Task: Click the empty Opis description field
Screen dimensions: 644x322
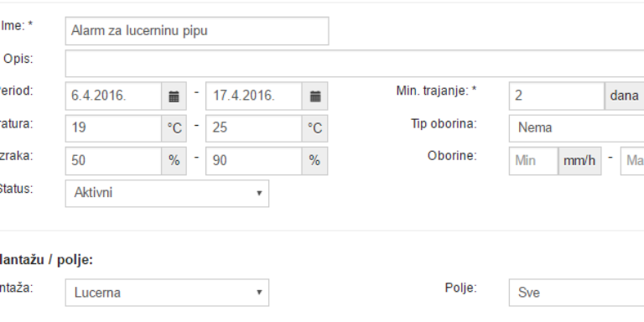Action: 355,63
